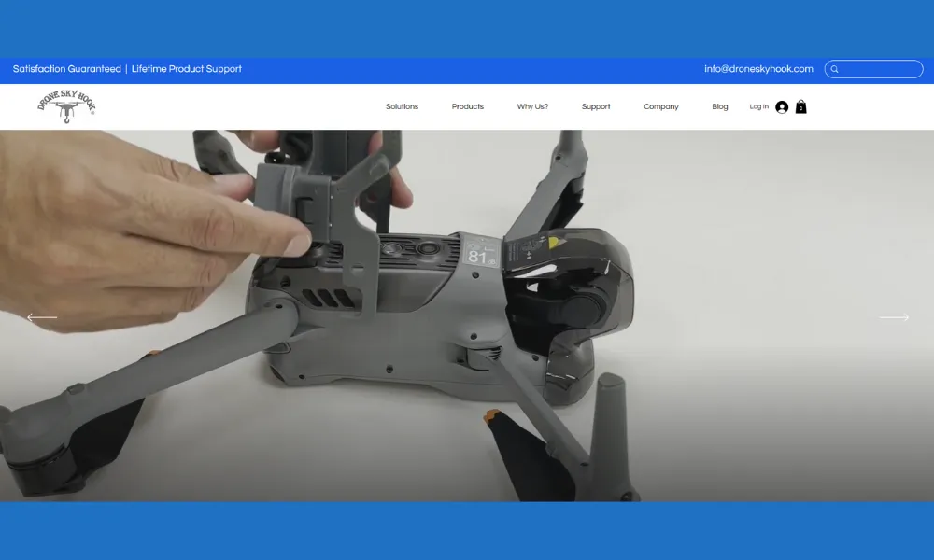The width and height of the screenshot is (934, 560).
Task: Go to previous slide with left arrow
Action: pyautogui.click(x=42, y=317)
